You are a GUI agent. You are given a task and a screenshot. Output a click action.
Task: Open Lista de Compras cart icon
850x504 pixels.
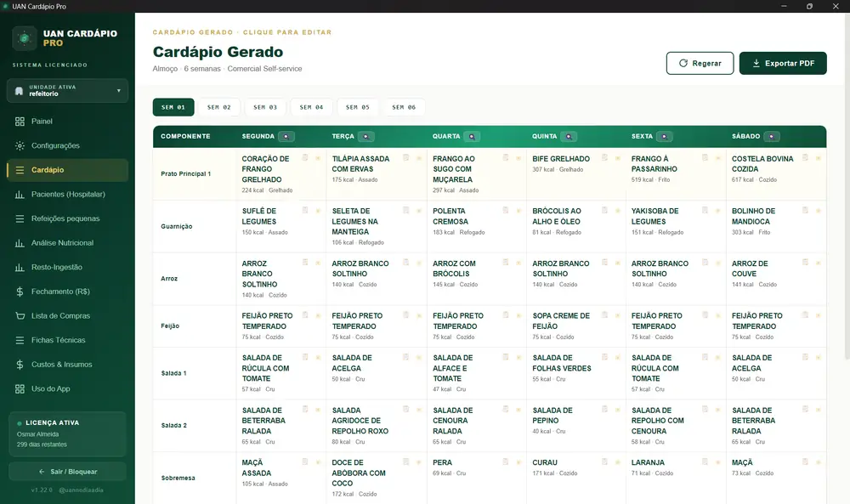(x=20, y=316)
